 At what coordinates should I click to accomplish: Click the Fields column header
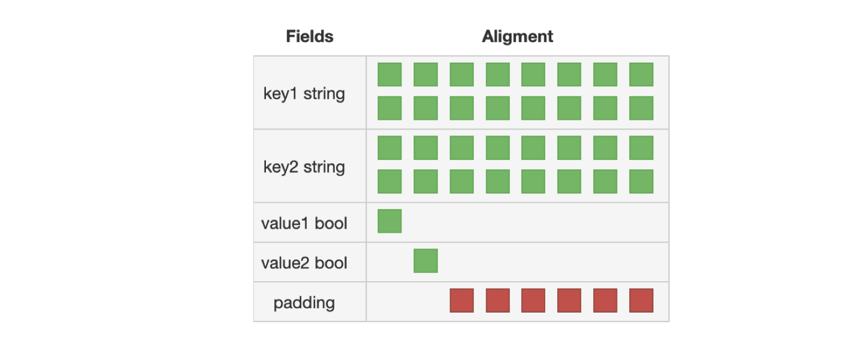(x=309, y=37)
